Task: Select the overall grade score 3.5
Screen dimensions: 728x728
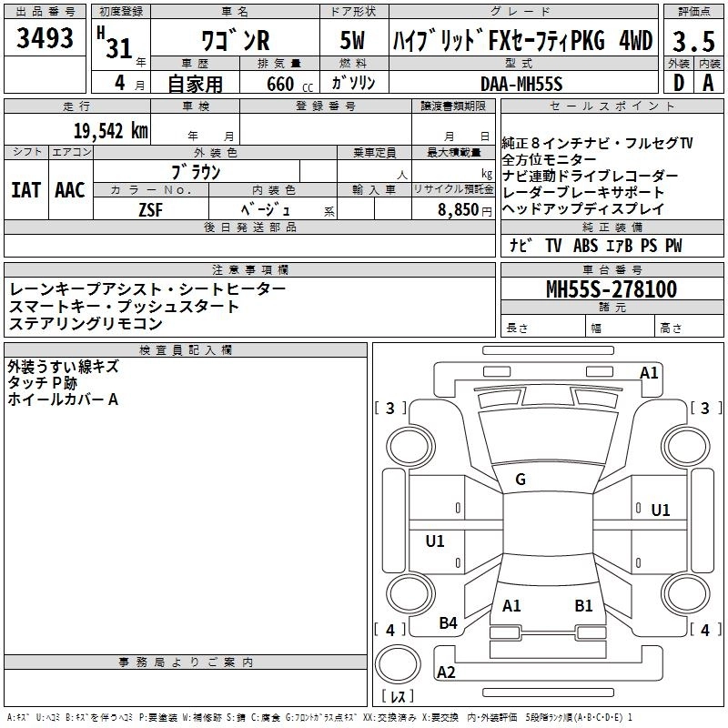Action: [692, 41]
